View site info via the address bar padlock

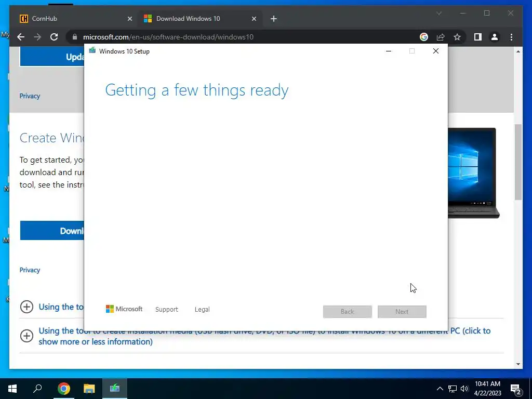click(x=75, y=37)
